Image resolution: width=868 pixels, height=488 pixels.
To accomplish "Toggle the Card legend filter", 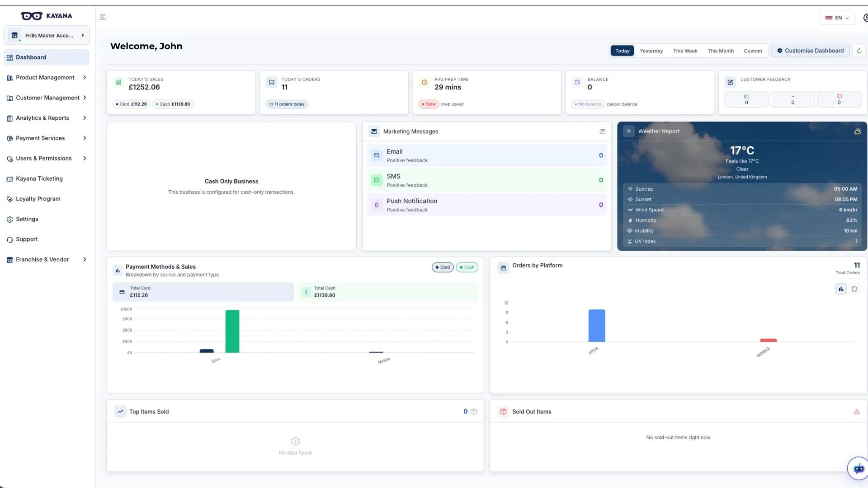I will pyautogui.click(x=443, y=267).
